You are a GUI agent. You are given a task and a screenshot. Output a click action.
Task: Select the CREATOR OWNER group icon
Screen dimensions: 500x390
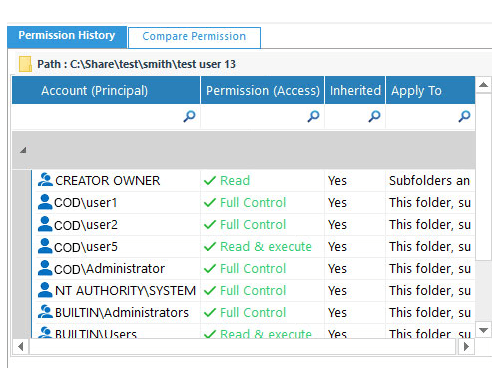(x=45, y=180)
